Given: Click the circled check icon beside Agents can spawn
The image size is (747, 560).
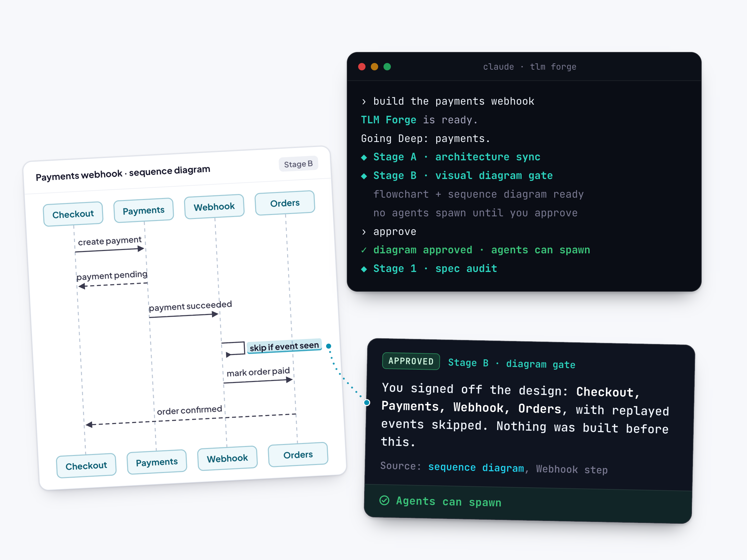Looking at the screenshot, I should 384,500.
